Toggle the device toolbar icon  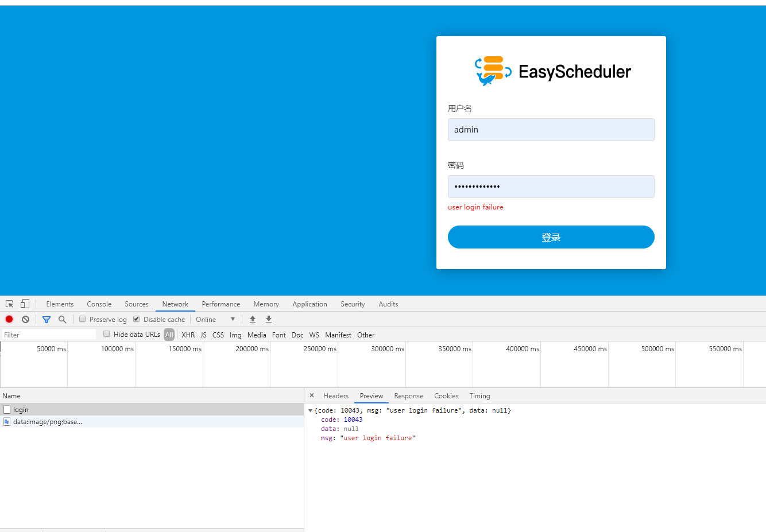[25, 304]
